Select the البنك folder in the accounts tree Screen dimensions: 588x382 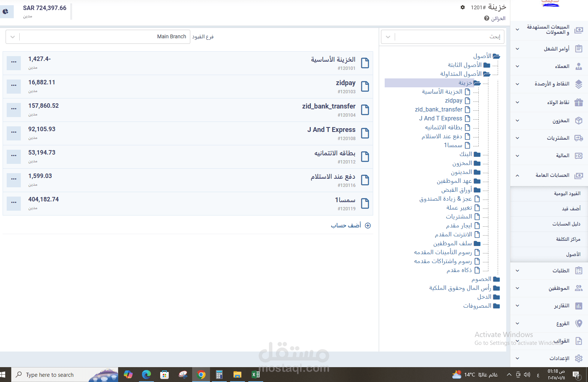466,154
